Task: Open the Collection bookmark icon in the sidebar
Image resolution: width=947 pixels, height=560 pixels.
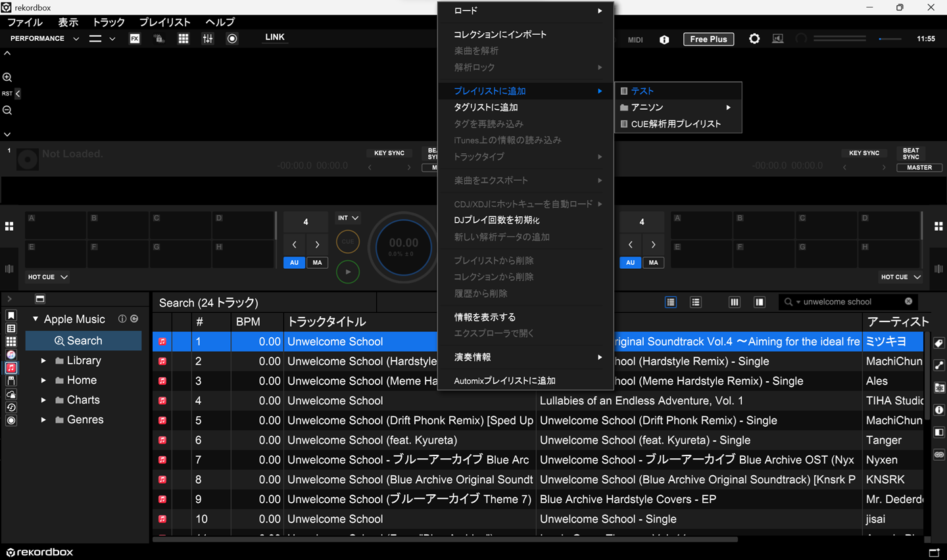Action: (11, 315)
